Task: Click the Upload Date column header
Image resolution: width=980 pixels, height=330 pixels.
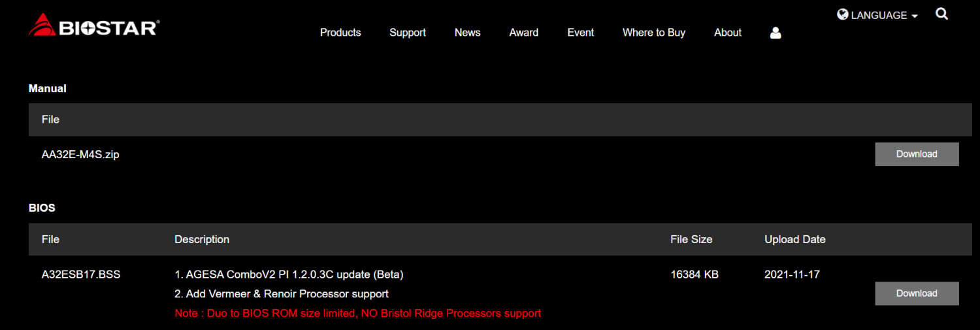Action: [x=795, y=240]
